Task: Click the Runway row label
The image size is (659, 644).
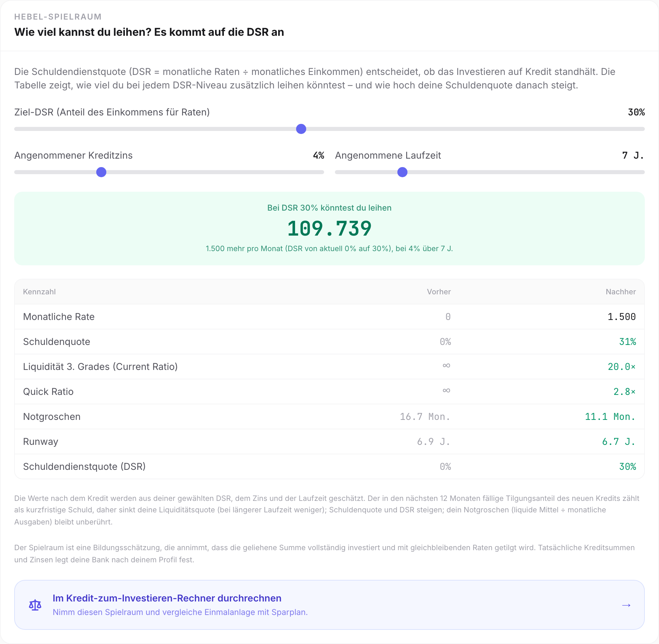Action: (x=41, y=442)
